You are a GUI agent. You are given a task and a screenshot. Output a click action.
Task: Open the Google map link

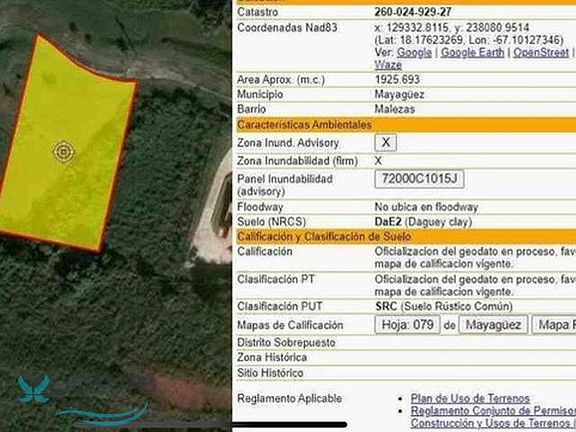click(414, 53)
